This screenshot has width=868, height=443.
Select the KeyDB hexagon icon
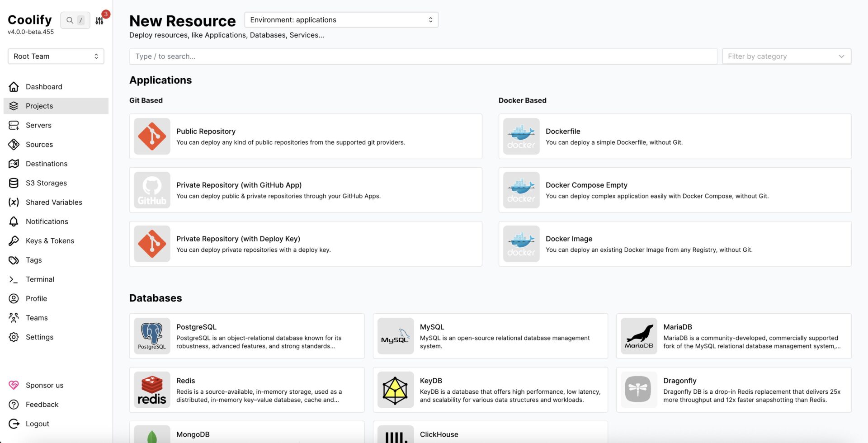395,389
